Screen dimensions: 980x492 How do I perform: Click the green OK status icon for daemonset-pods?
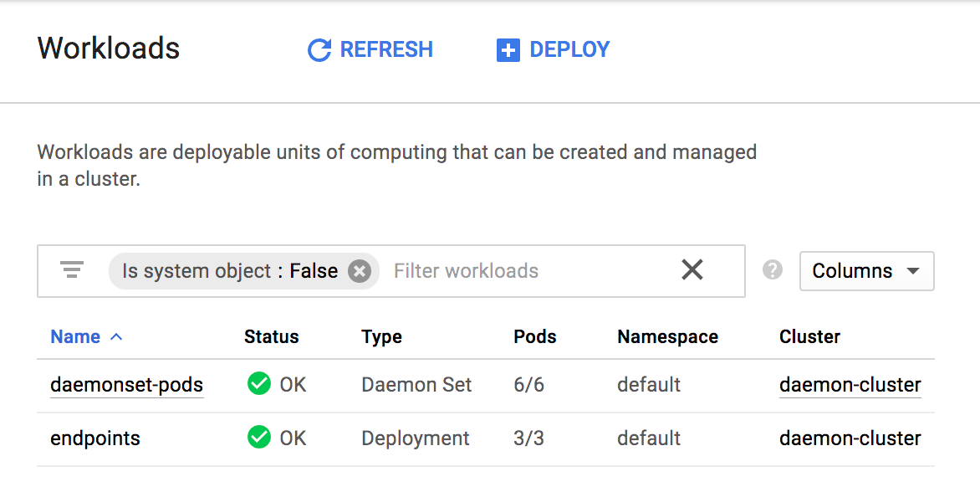[259, 384]
